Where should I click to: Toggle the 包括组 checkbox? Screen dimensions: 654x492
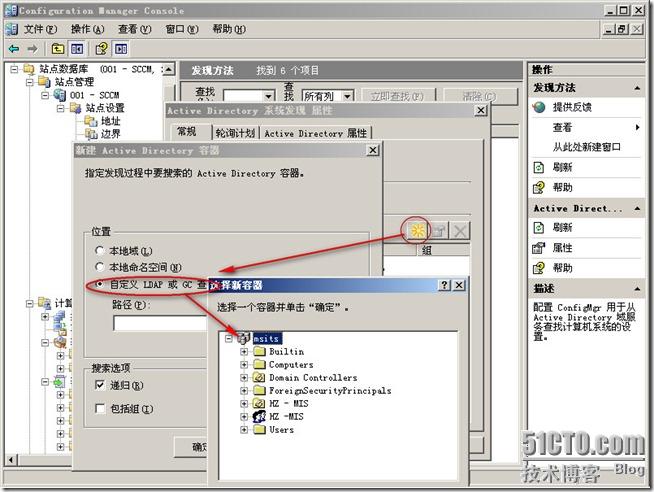pyautogui.click(x=100, y=408)
